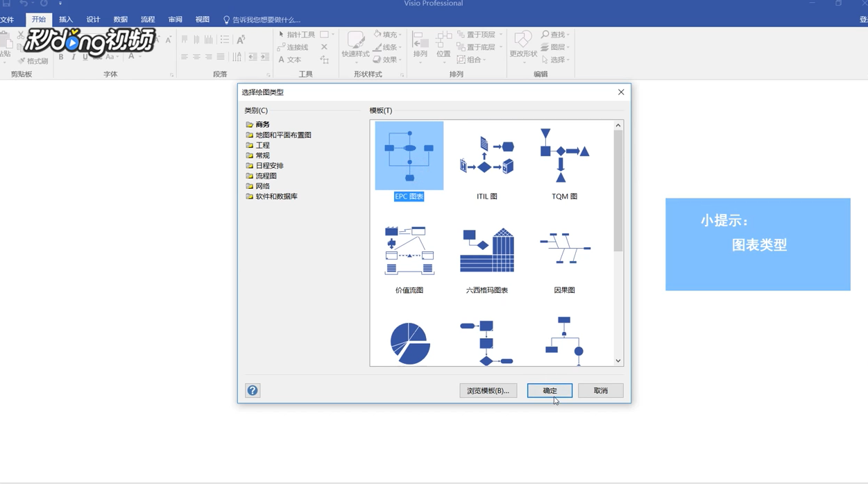Switch to the 开始 ribbon tab

[39, 19]
